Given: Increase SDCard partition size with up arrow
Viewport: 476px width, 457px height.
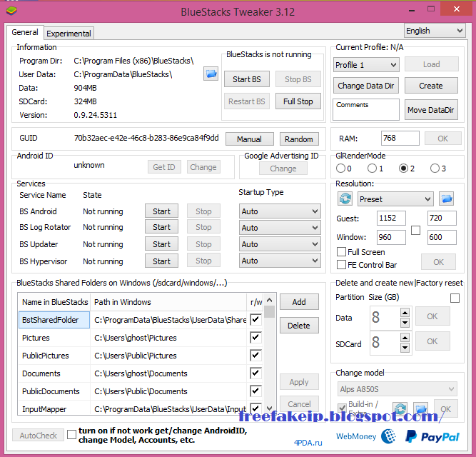Looking at the screenshot, I should pos(405,337).
